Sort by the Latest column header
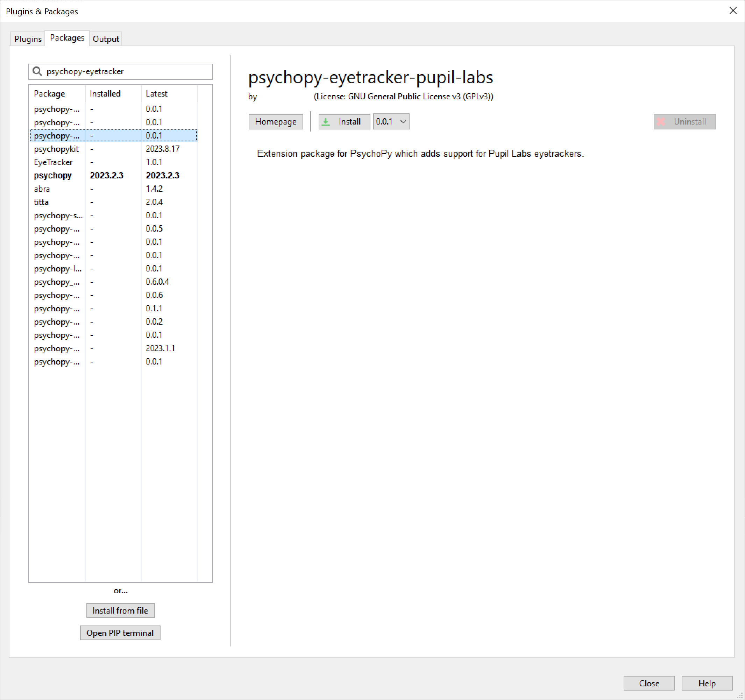Image resolution: width=745 pixels, height=700 pixels. point(157,94)
